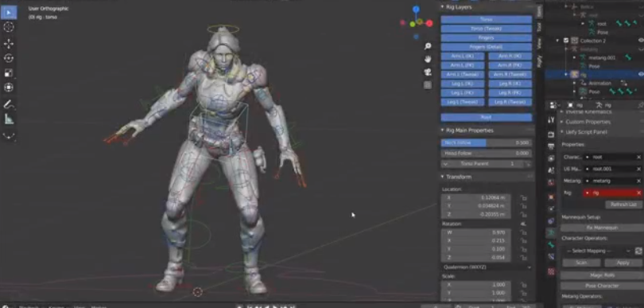Screen dimensions: 644x308
Task: Select the Cursor tool in the toolbar
Action: (x=9, y=27)
